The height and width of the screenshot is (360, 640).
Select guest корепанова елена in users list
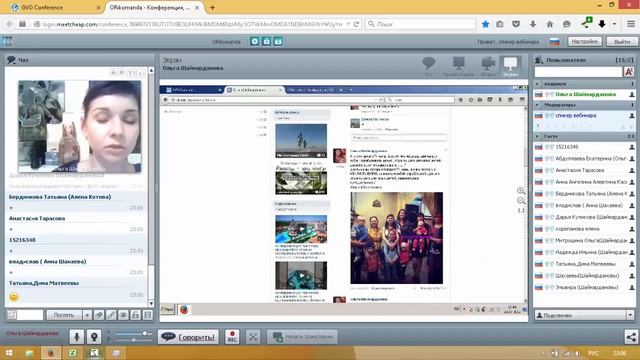[584, 229]
